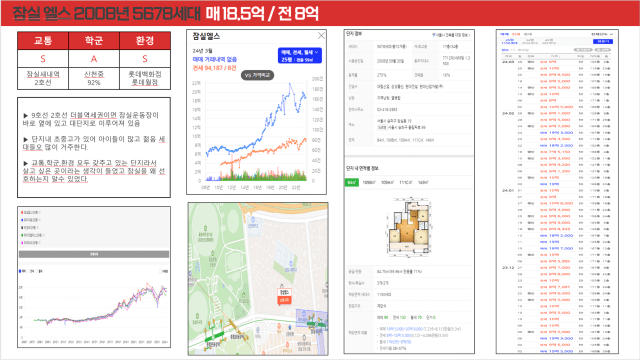640x360 pixels.
Task: Select the 109A㎡ area tab
Action: click(387, 182)
